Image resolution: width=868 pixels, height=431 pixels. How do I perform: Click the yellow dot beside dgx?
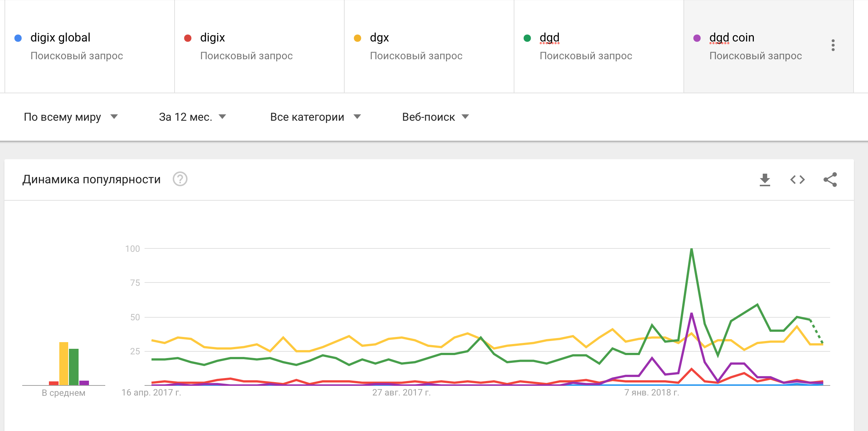tap(357, 38)
